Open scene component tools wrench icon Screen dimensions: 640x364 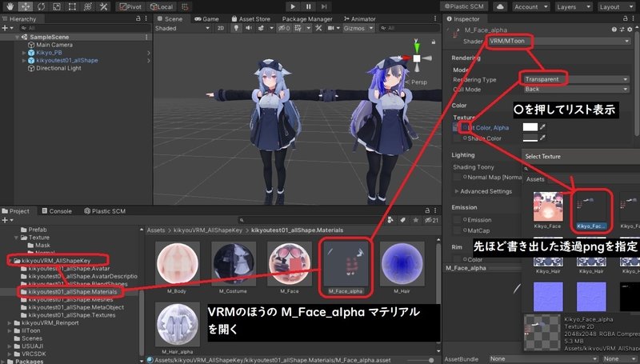point(318,28)
